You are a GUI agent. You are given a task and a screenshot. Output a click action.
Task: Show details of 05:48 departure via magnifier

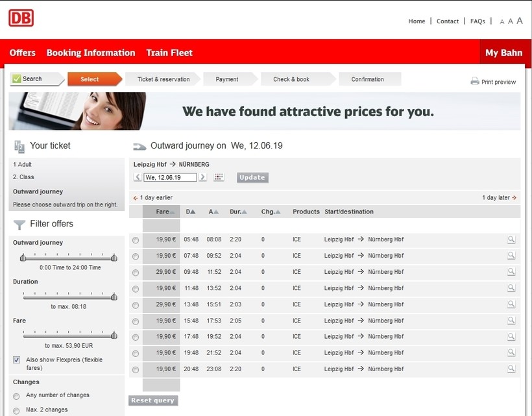coord(511,239)
